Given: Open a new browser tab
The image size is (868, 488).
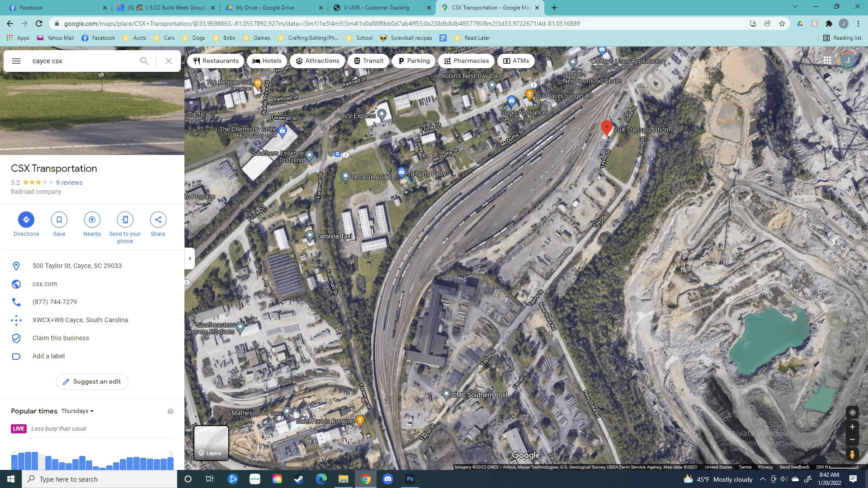Looking at the screenshot, I should (x=554, y=8).
